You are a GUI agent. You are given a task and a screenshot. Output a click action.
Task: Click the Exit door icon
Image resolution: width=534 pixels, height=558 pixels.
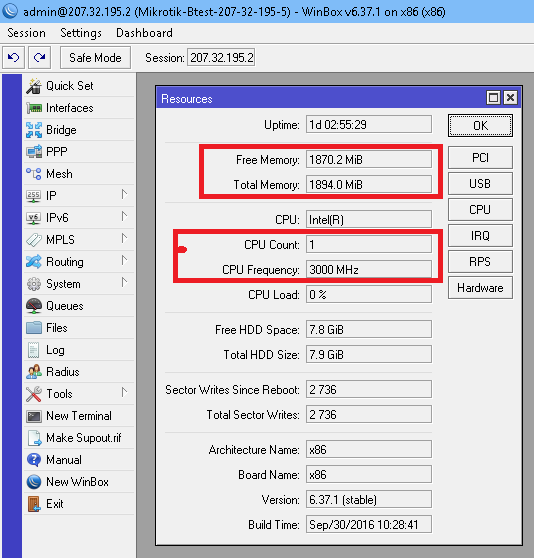(34, 504)
